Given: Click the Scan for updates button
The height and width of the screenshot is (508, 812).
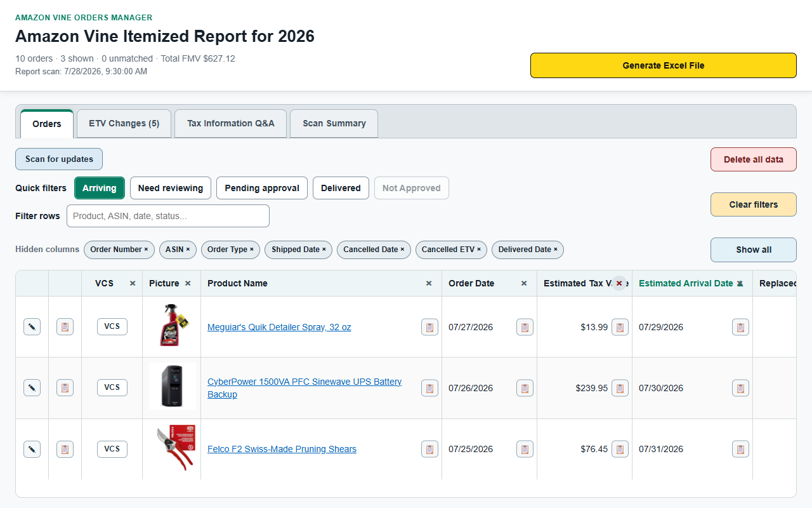Looking at the screenshot, I should pos(59,159).
